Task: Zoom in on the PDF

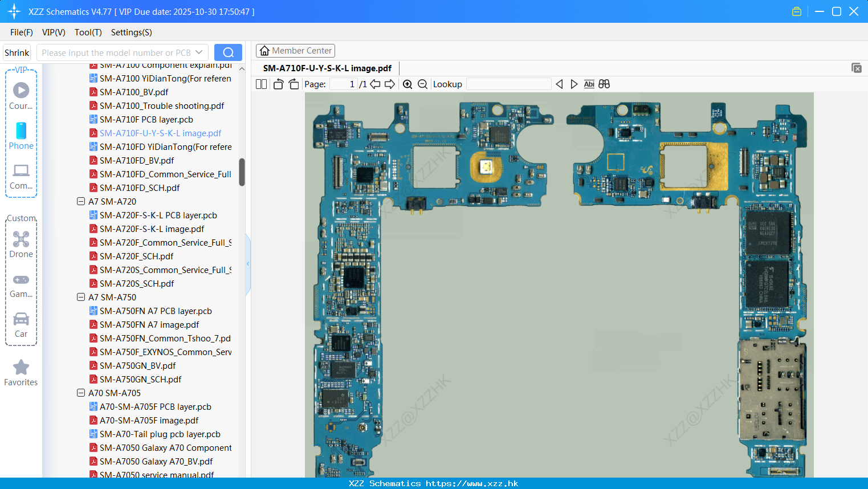Action: coord(407,84)
